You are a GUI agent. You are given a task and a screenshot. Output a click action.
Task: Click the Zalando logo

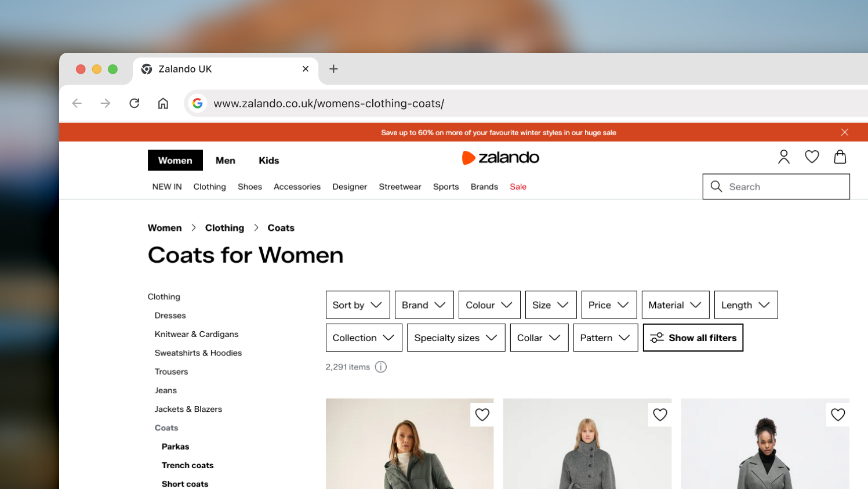click(x=501, y=157)
